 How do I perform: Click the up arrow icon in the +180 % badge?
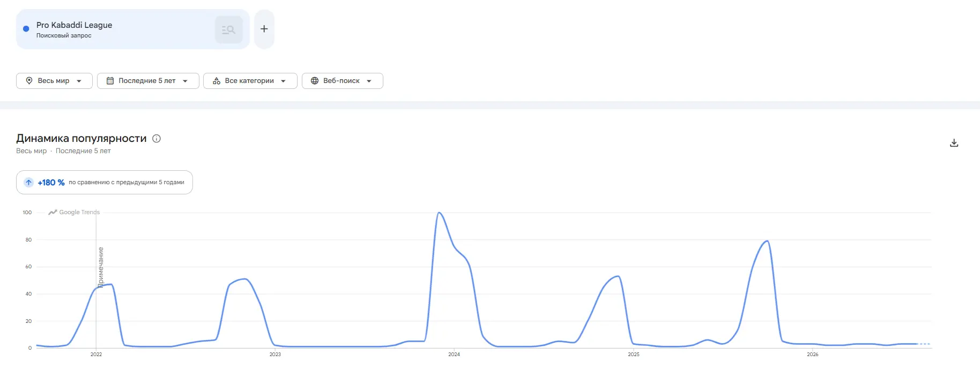point(29,183)
